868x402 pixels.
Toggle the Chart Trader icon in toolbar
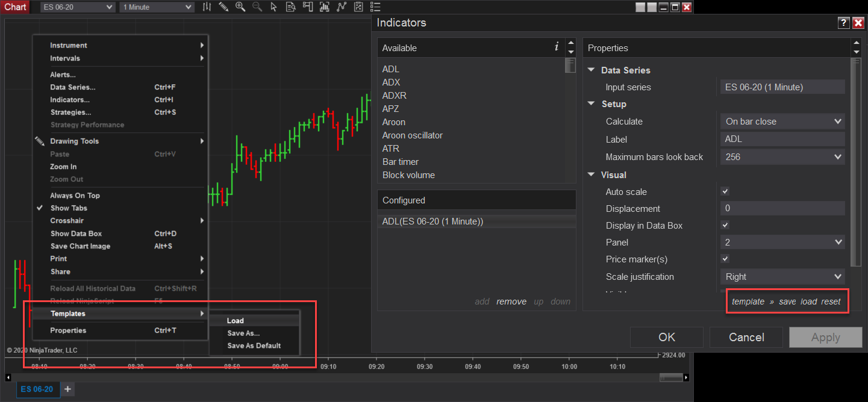pyautogui.click(x=308, y=7)
